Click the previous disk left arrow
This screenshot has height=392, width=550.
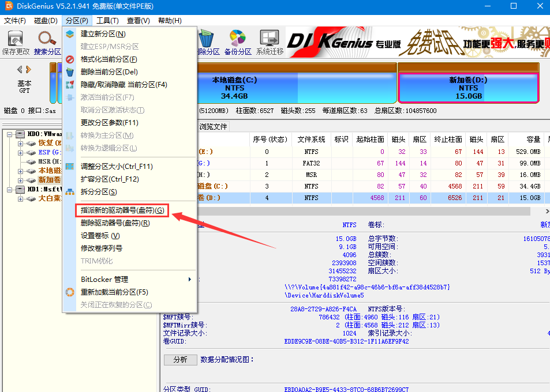click(20, 69)
